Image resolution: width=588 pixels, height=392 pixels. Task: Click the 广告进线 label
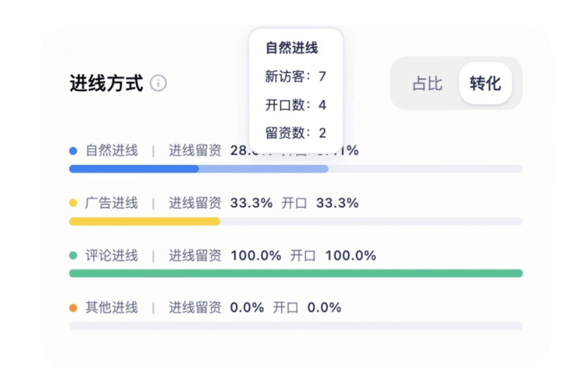pyautogui.click(x=112, y=203)
